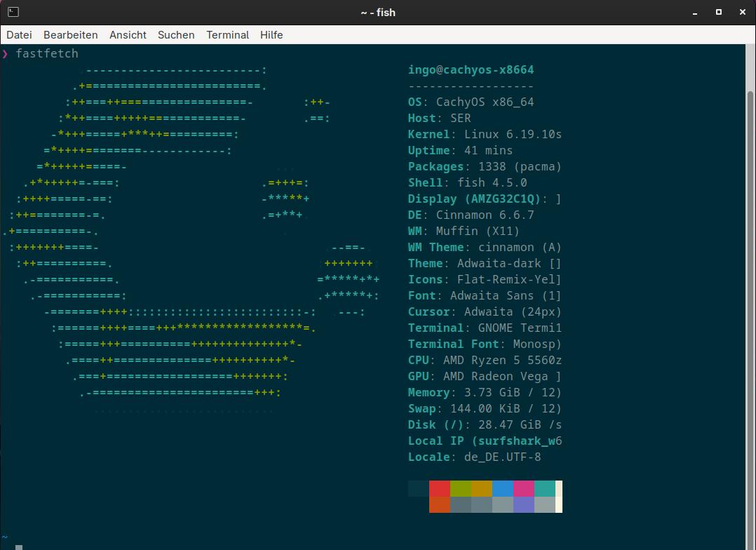Click the window title "~ - fish"
The image size is (756, 550).
pyautogui.click(x=378, y=12)
